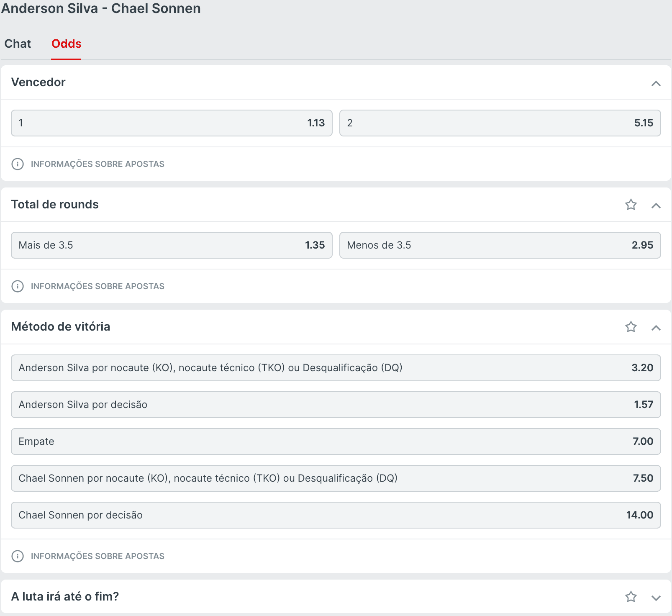Open Informações sobre apostas under Total de rounds
The image size is (672, 616).
click(97, 286)
